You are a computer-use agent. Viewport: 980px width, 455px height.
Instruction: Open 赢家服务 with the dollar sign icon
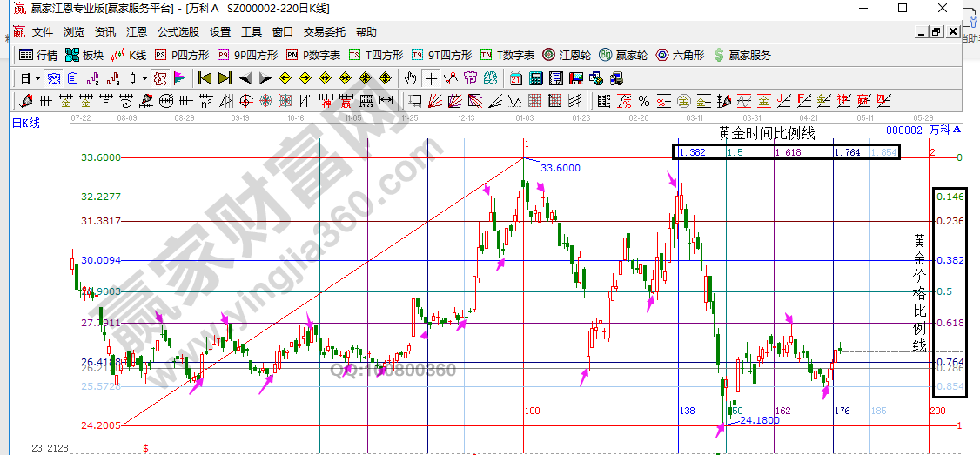click(742, 55)
